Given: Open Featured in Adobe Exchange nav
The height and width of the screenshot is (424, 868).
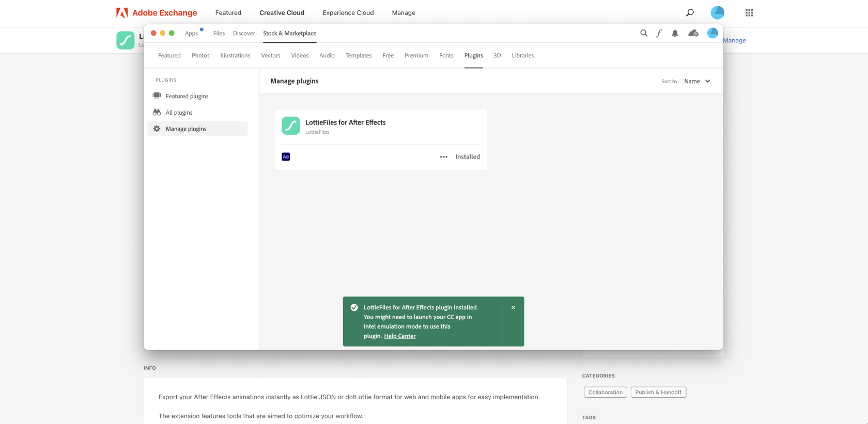Looking at the screenshot, I should (228, 12).
